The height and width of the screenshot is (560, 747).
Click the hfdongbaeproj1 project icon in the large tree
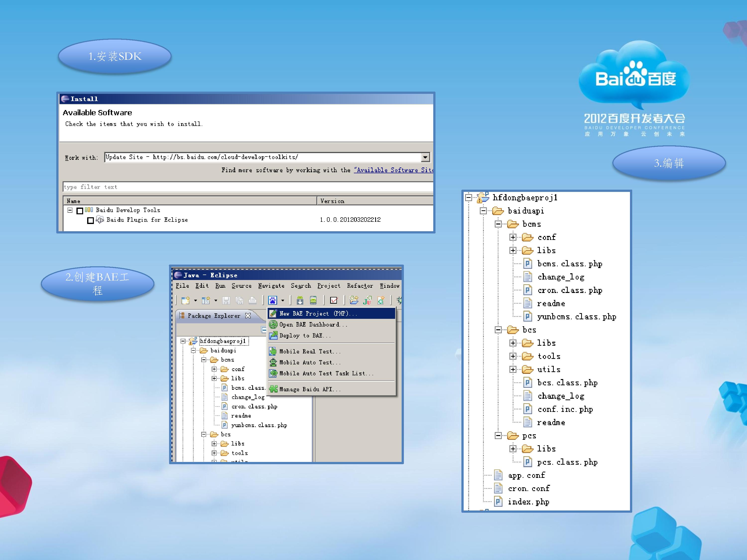point(483,197)
